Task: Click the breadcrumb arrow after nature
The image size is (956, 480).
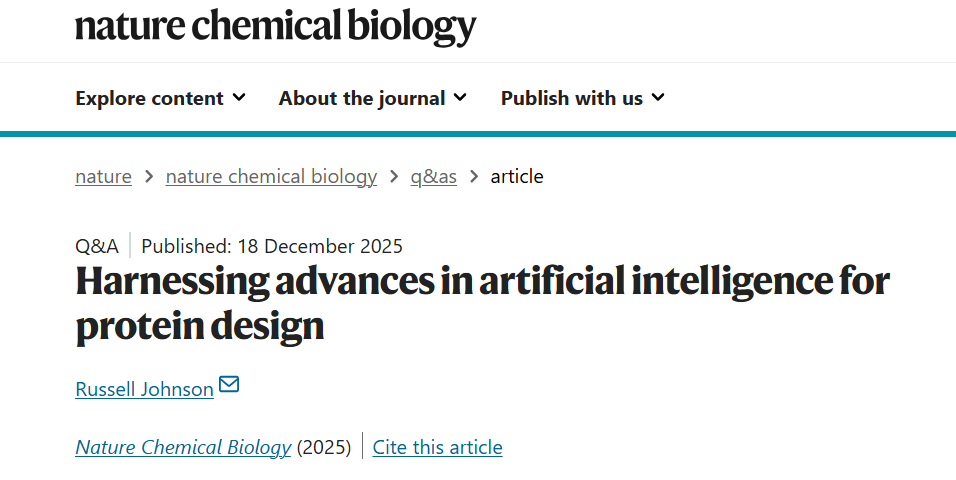Action: [x=149, y=177]
